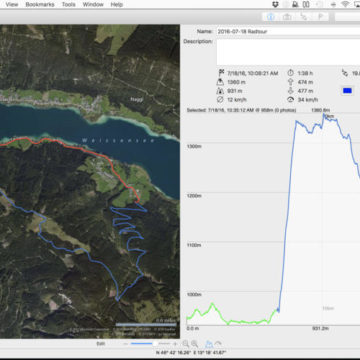Screen dimensions: 360x360
Task: Open the Tools menu
Action: [68, 4]
